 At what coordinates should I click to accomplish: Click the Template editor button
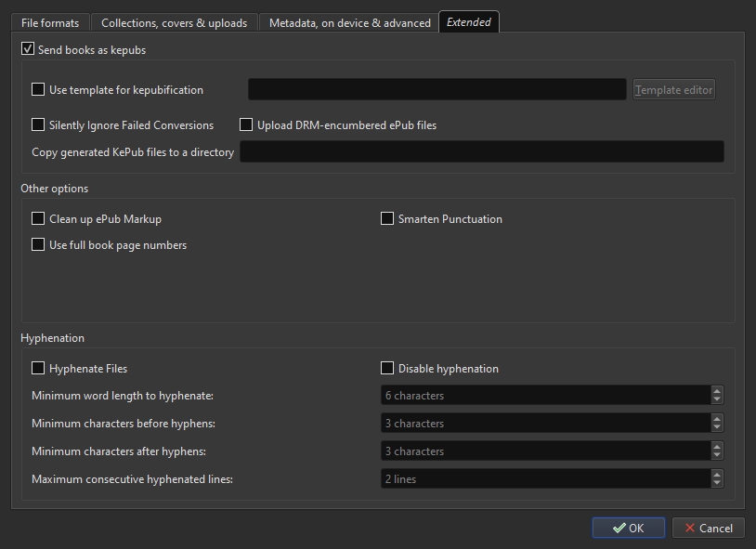click(674, 90)
